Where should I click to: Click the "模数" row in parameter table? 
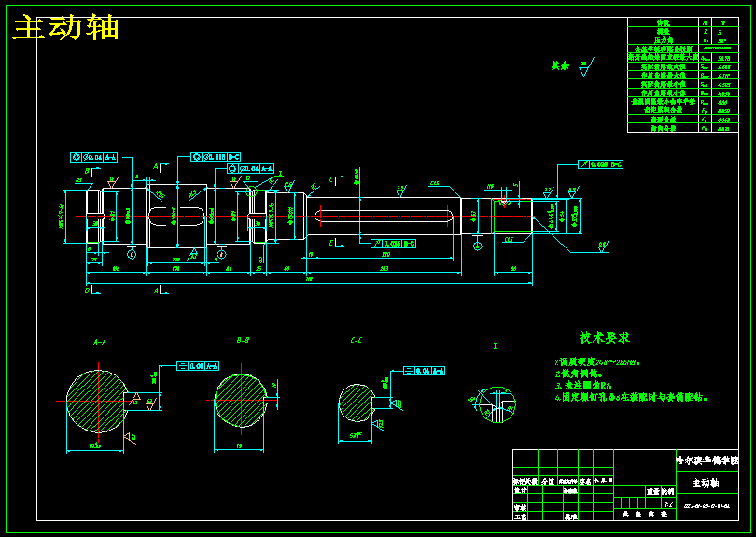[682, 32]
